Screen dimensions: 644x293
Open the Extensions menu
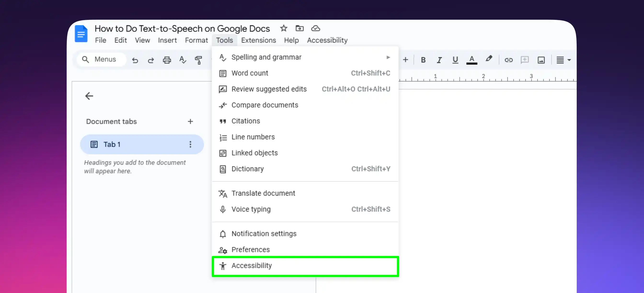[x=258, y=40]
